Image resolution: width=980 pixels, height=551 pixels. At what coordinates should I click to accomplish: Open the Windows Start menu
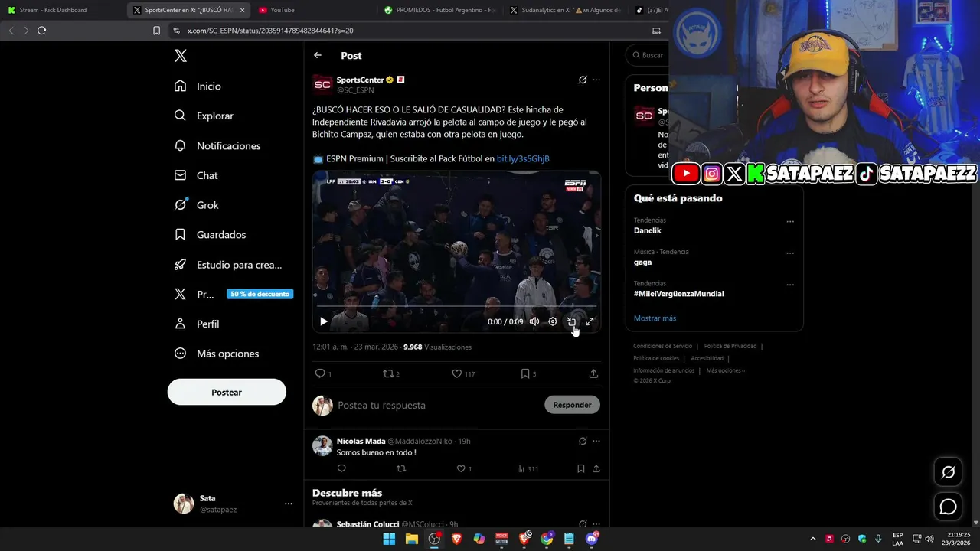coord(389,539)
